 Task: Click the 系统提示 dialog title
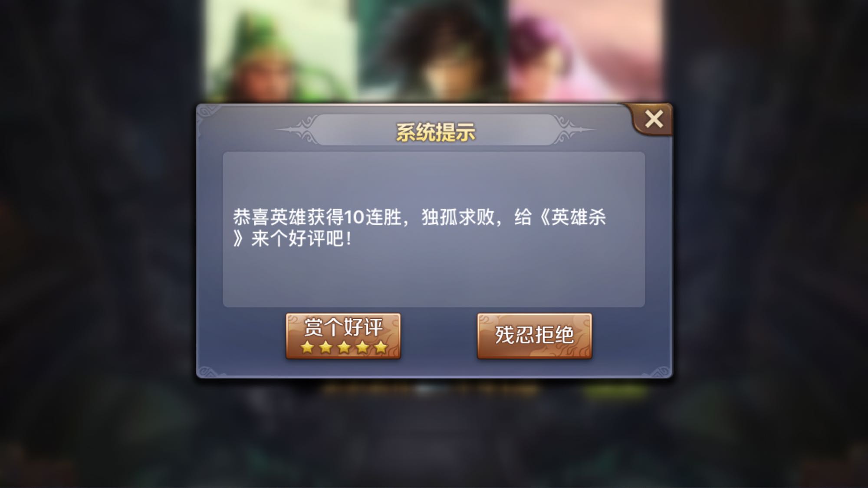pos(435,132)
